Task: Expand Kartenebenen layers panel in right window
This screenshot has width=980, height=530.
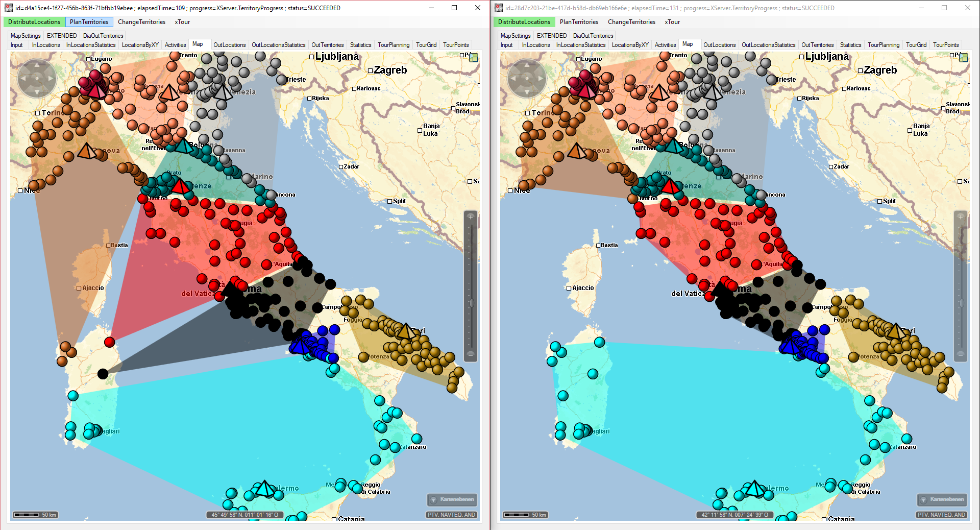Action: [x=942, y=499]
